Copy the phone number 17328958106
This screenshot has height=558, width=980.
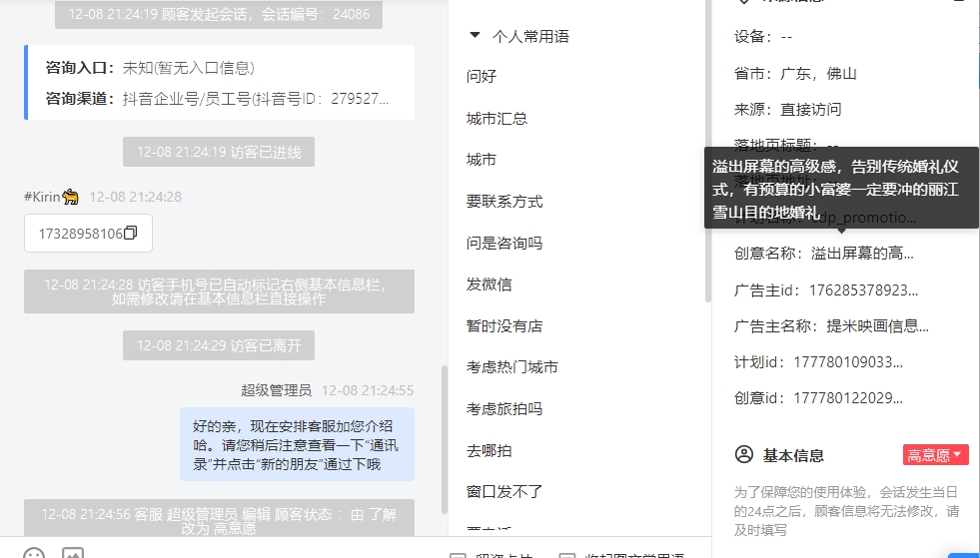pyautogui.click(x=131, y=233)
